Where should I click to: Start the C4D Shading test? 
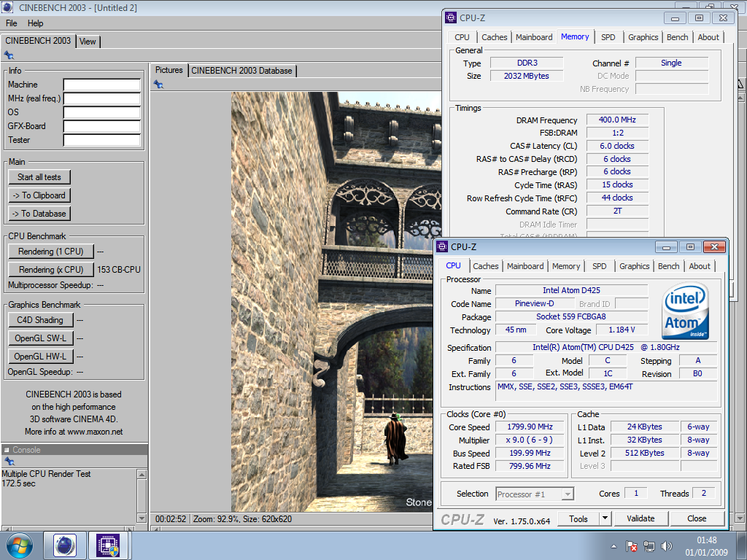click(41, 320)
